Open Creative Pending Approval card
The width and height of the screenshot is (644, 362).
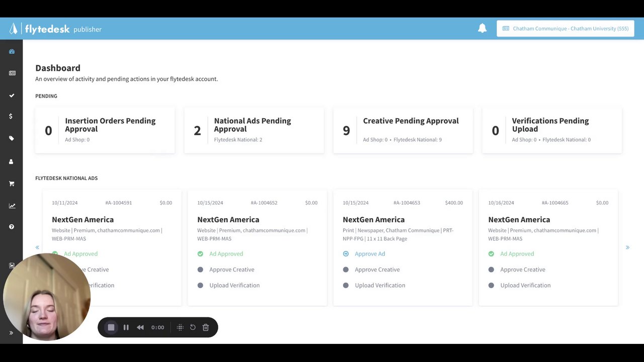403,130
